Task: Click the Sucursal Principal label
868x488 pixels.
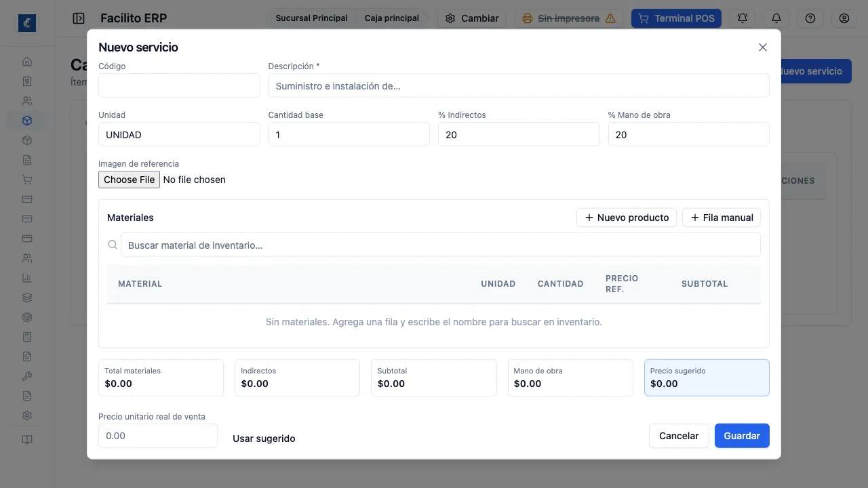Action: point(311,18)
